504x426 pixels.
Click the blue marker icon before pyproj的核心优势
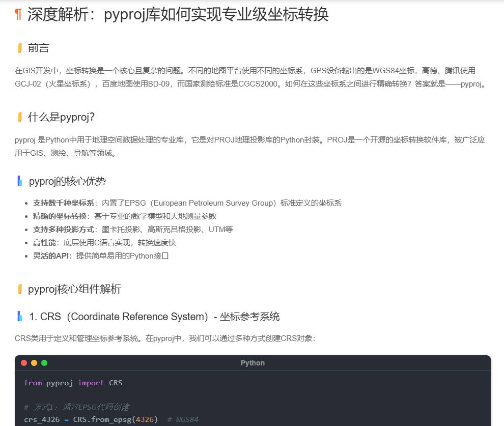pos(19,181)
